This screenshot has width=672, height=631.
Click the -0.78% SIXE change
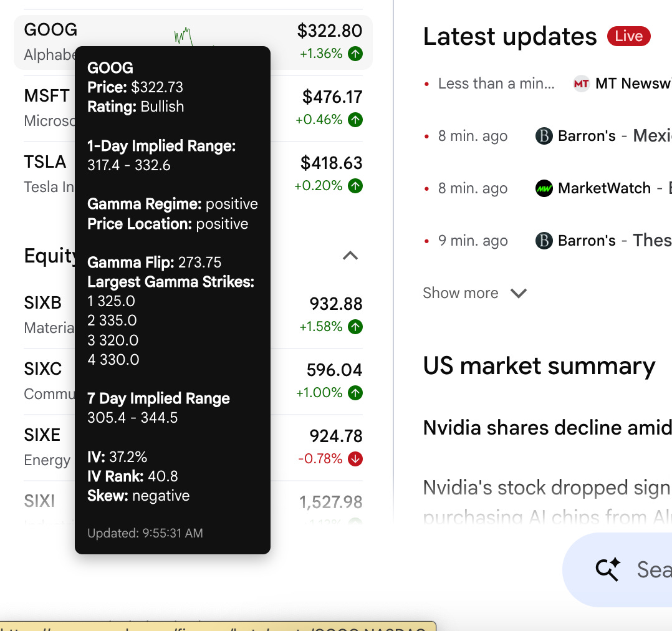point(320,459)
